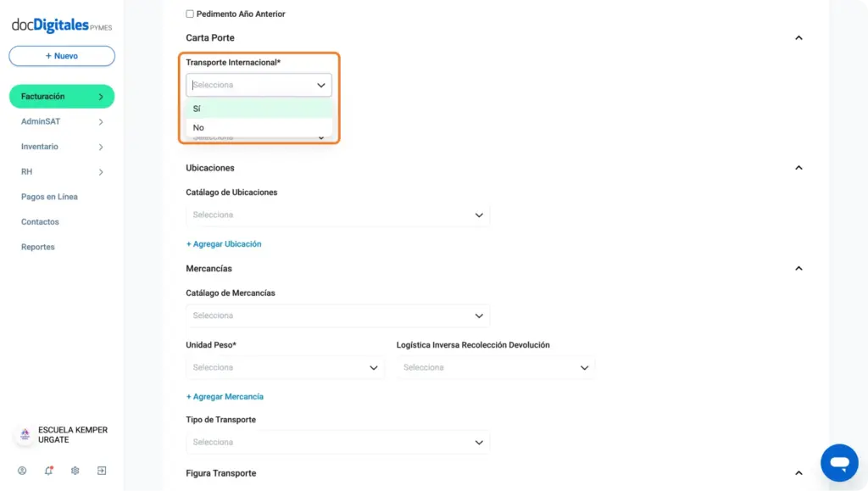868x491 pixels.
Task: Open the Catálogo de Ubicaciones dropdown
Action: tap(337, 215)
